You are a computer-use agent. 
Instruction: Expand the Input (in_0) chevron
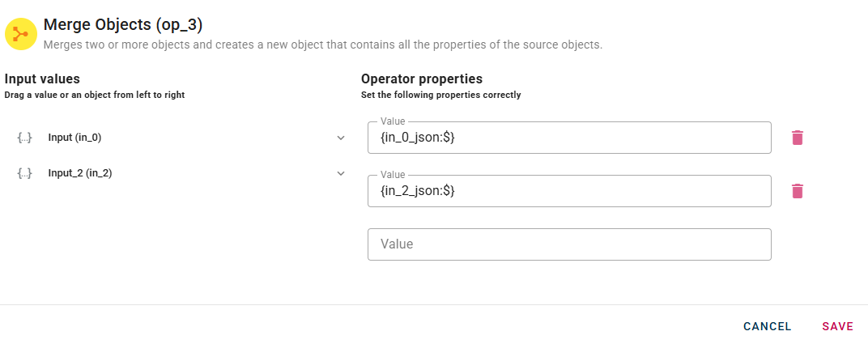[341, 138]
